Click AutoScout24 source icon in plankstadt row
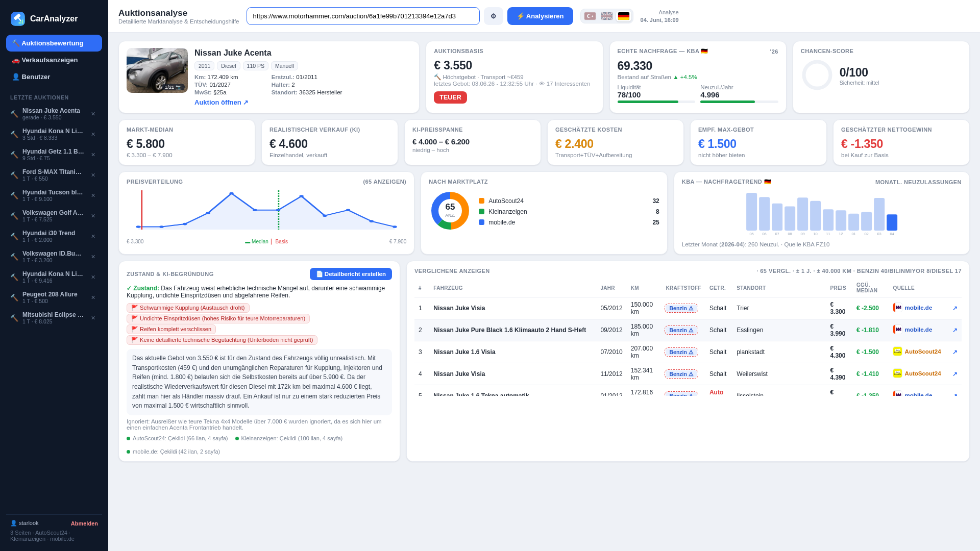The width and height of the screenshot is (980, 551). click(897, 352)
